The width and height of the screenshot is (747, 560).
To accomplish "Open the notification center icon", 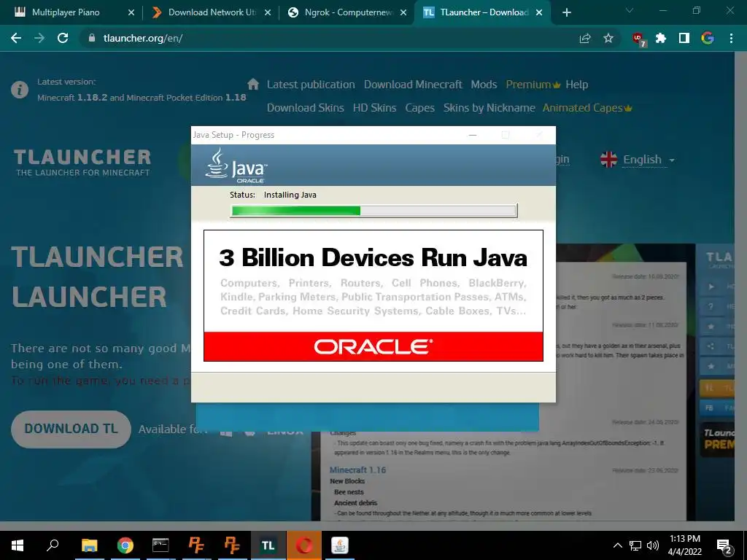I will [x=724, y=546].
